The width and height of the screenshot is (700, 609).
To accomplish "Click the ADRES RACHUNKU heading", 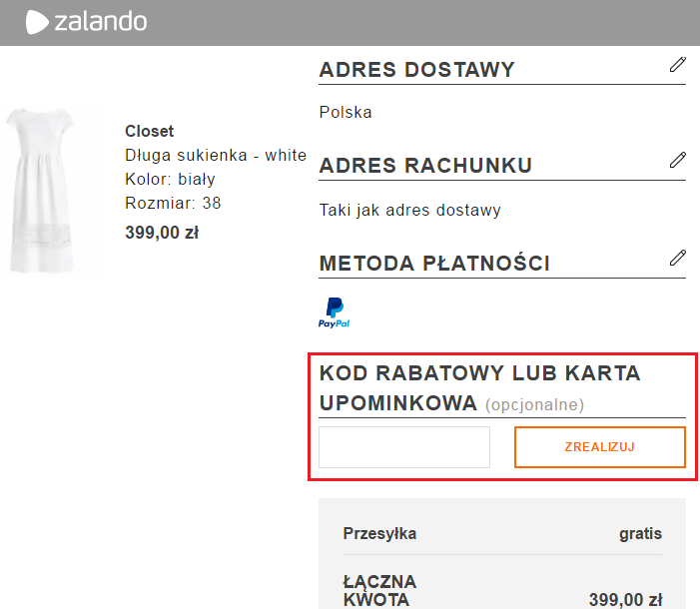I will [x=425, y=166].
